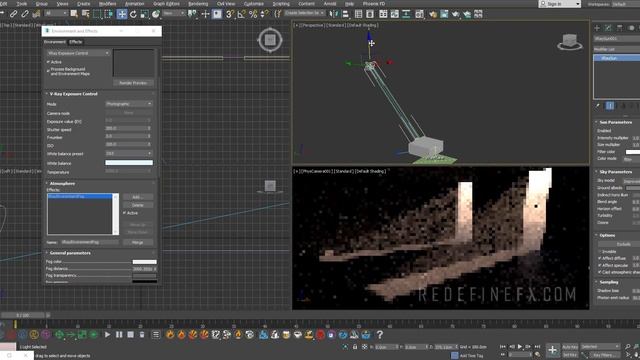This screenshot has height=360, width=640.
Task: Toggle the Angle Snap icon
Action: tap(242, 14)
